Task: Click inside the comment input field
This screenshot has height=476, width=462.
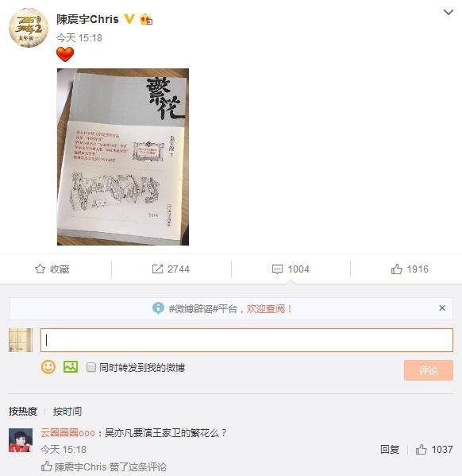Action: pyautogui.click(x=247, y=340)
